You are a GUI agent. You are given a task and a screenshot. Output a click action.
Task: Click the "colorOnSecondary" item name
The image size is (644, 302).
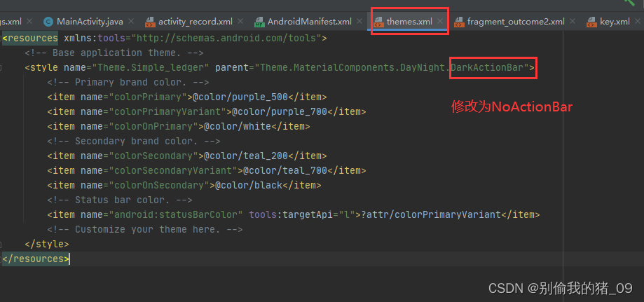pyautogui.click(x=159, y=185)
